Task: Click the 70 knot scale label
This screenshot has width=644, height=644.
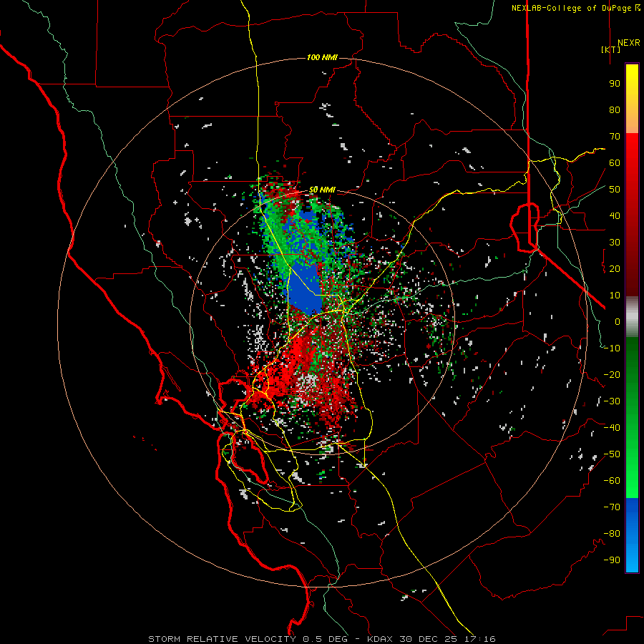Action: coord(615,137)
